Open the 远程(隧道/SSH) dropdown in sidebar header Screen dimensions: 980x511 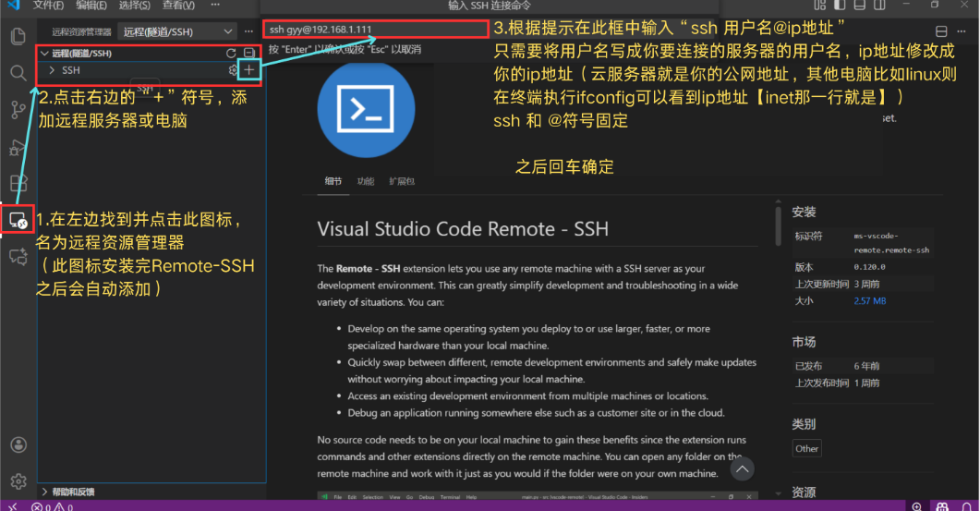pyautogui.click(x=177, y=31)
